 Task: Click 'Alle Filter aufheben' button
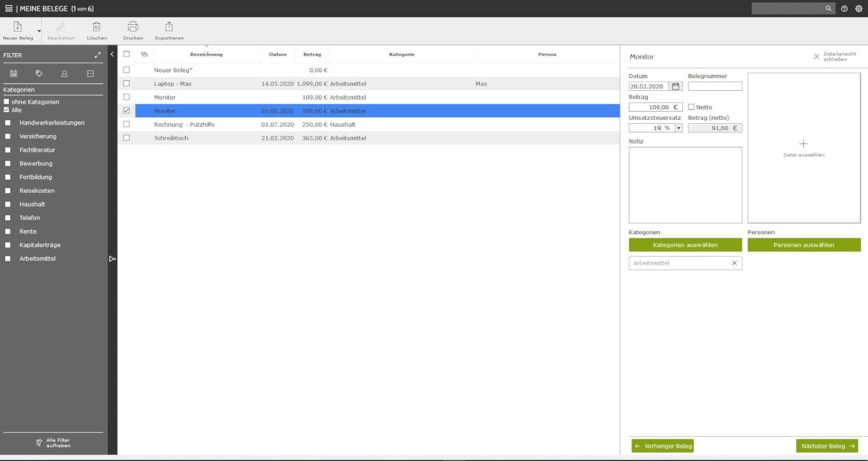tap(53, 443)
